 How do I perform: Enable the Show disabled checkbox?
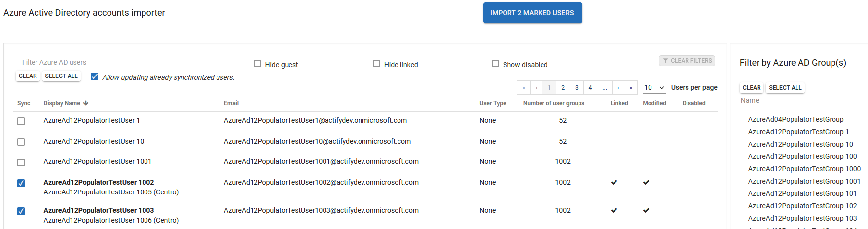[x=495, y=64]
